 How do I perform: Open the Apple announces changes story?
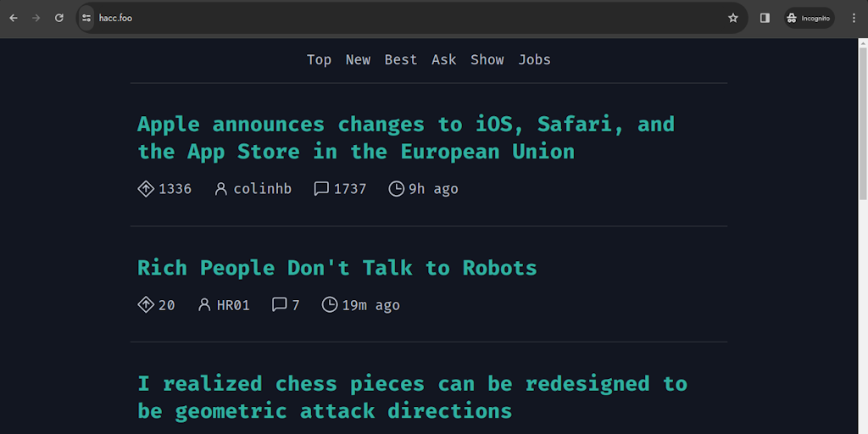pyautogui.click(x=406, y=137)
